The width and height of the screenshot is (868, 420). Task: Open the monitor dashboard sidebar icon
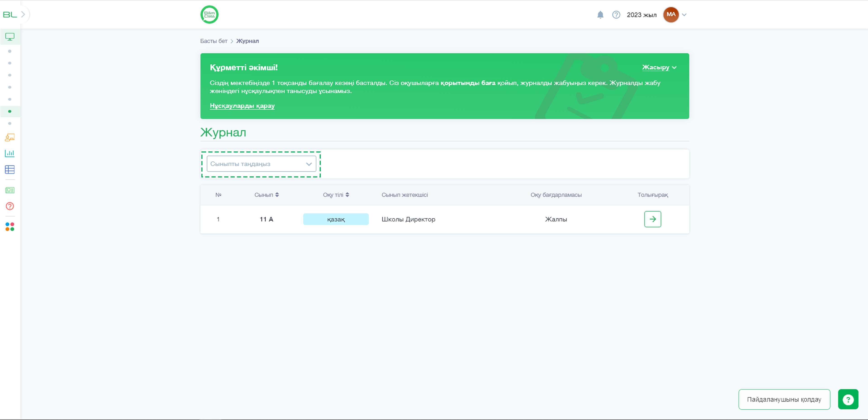(x=10, y=37)
